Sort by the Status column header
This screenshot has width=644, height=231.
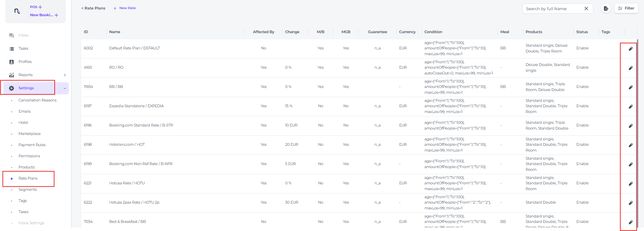(582, 32)
